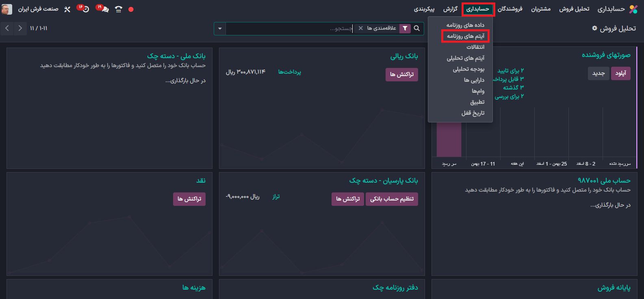The image size is (644, 299).
Task: Click آپلود button on vendor bills card
Action: pyautogui.click(x=620, y=73)
